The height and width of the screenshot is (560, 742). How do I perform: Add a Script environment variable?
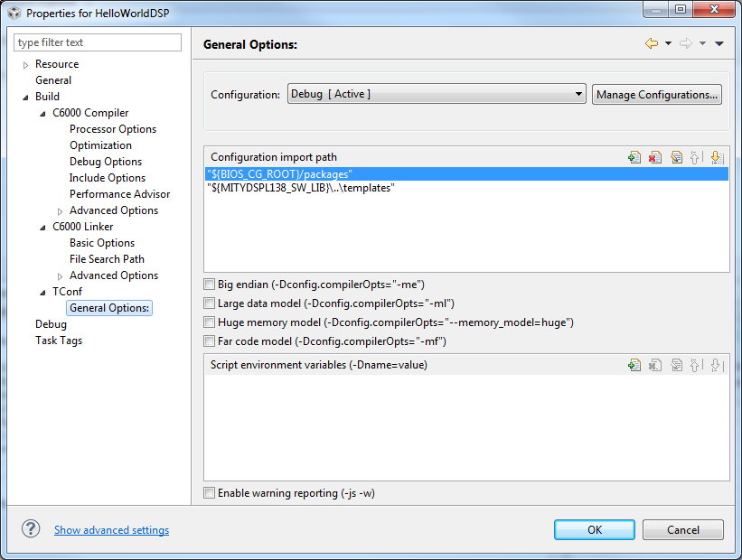tap(634, 365)
